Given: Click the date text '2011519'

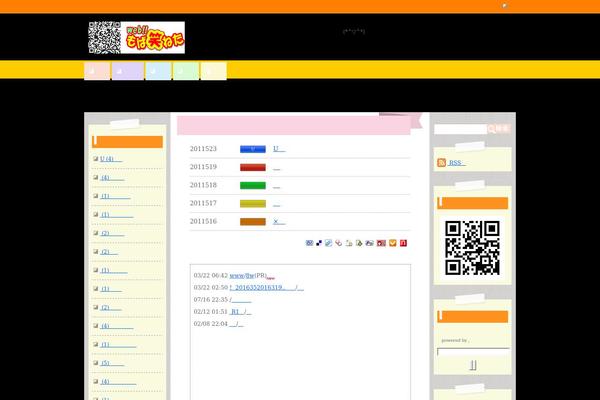Looking at the screenshot, I should (203, 167).
